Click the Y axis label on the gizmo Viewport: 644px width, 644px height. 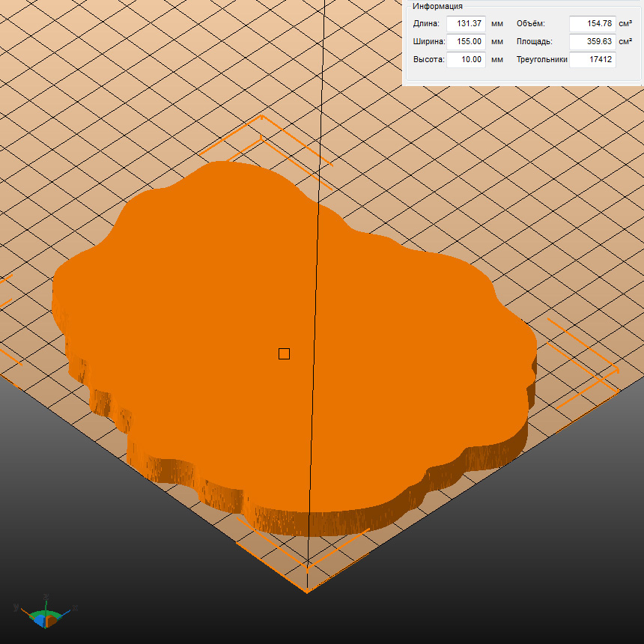point(16,608)
